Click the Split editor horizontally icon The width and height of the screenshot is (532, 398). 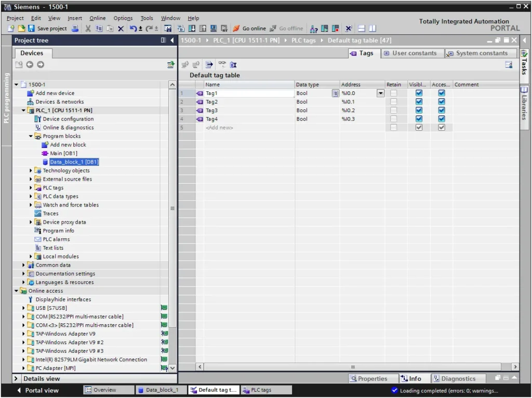coord(362,29)
